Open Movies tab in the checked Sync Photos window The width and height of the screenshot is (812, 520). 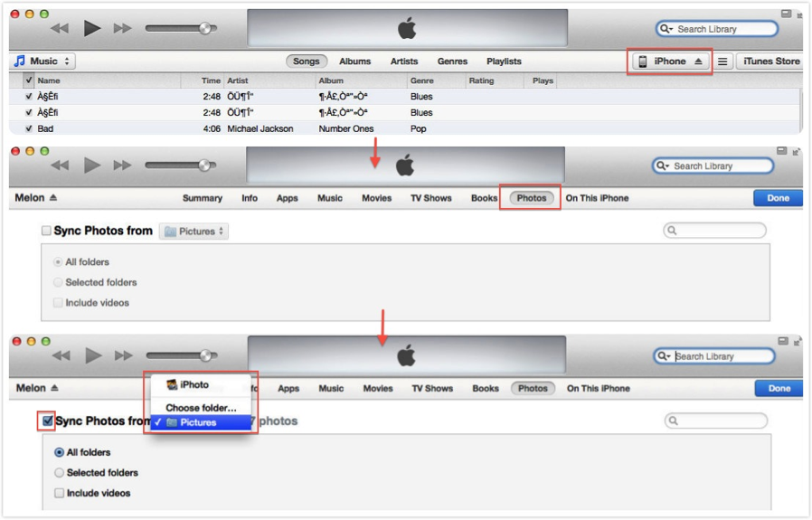[x=378, y=389]
